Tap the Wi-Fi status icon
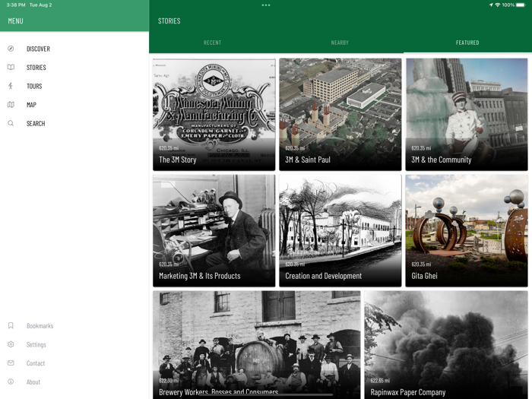 point(498,5)
